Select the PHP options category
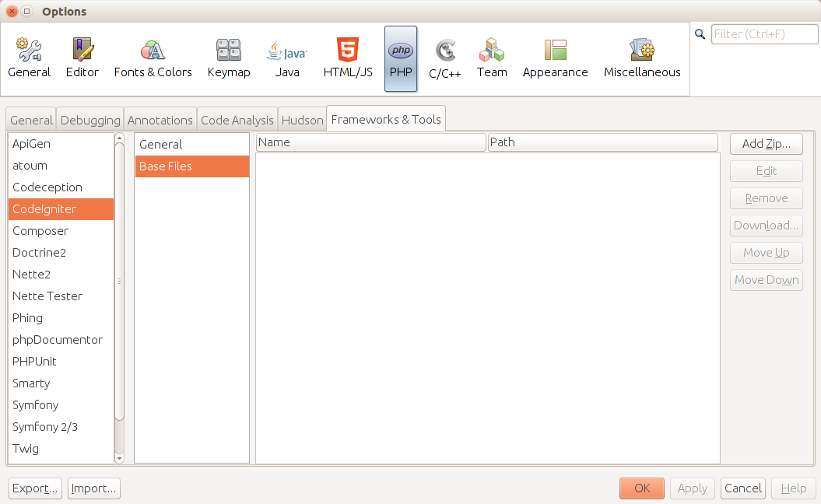The image size is (821, 504). pos(401,58)
